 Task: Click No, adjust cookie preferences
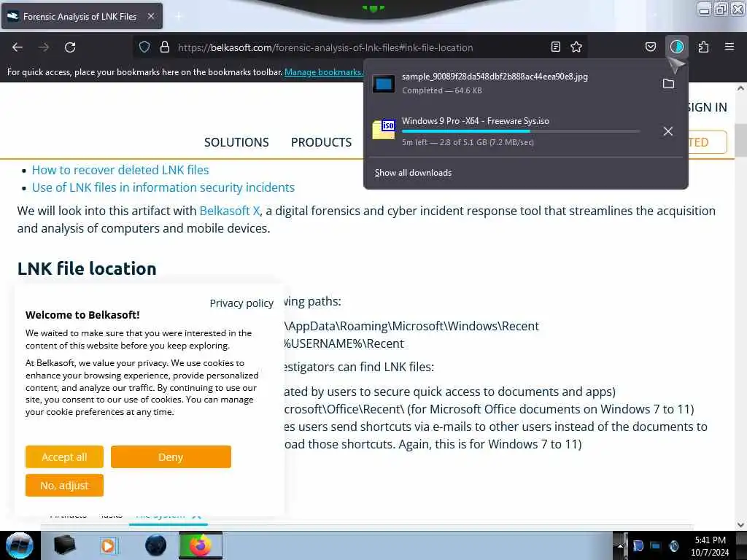pos(64,486)
